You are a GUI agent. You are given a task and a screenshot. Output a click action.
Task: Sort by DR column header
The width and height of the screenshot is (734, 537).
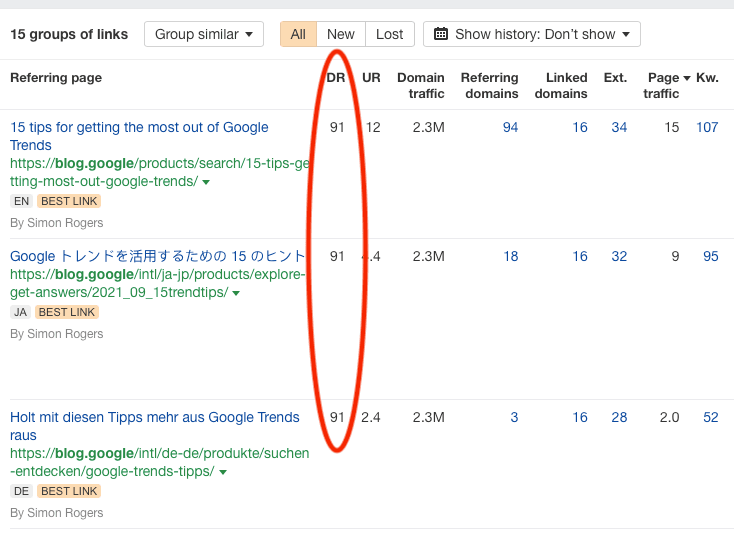[336, 78]
